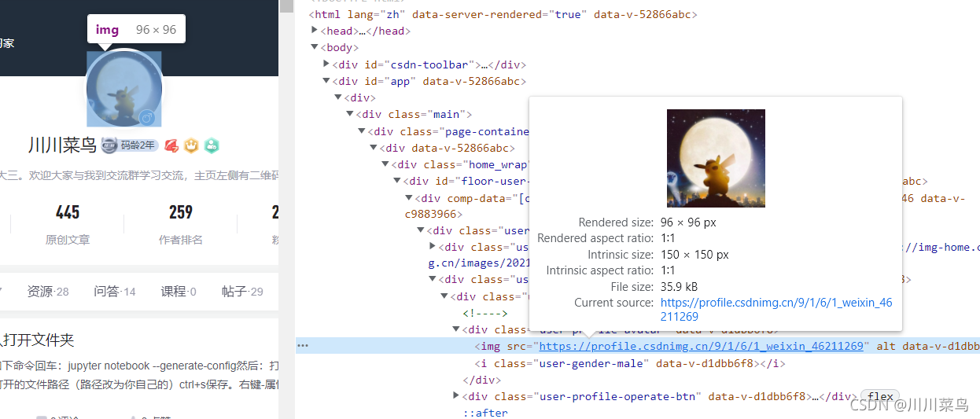Open the three-dots menu on the selected img row

coord(303,346)
